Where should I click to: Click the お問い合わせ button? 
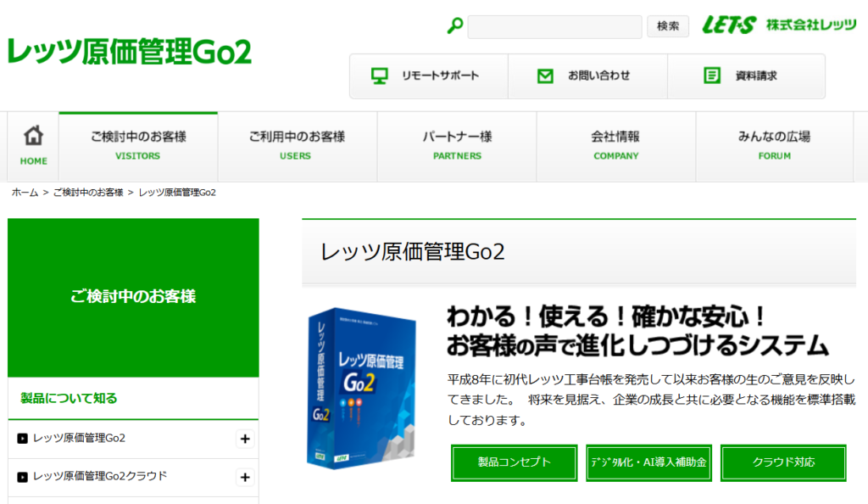point(588,76)
